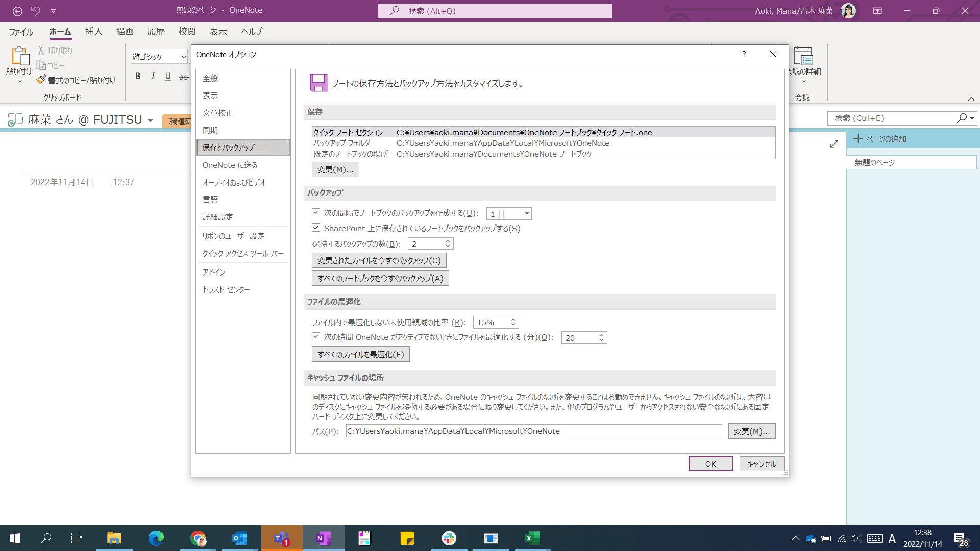Click the Format Painter brush icon
This screenshot has width=980, height=551.
tap(41, 80)
